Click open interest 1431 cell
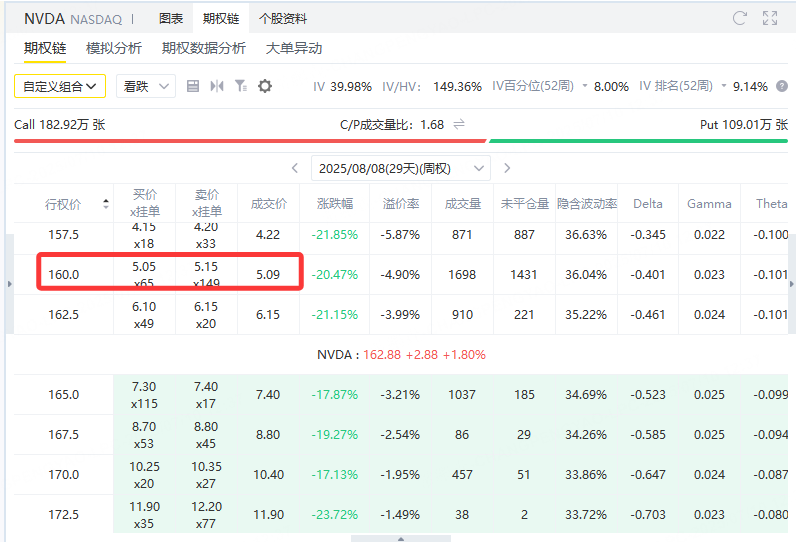Screen dimensions: 796x542 pyautogui.click(x=524, y=275)
